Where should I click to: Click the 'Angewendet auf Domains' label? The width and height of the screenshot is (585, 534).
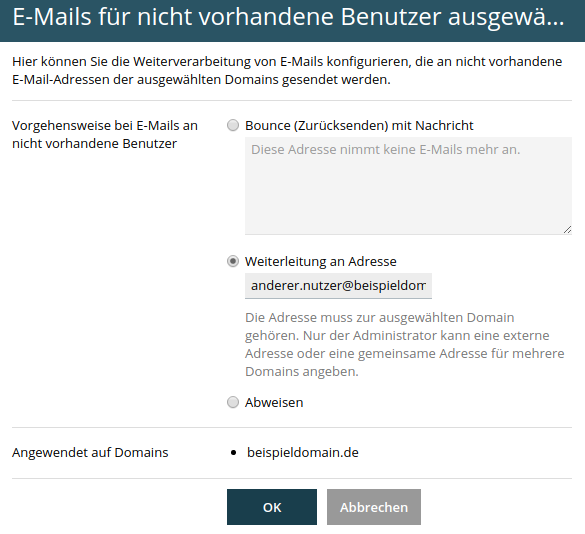click(x=90, y=453)
